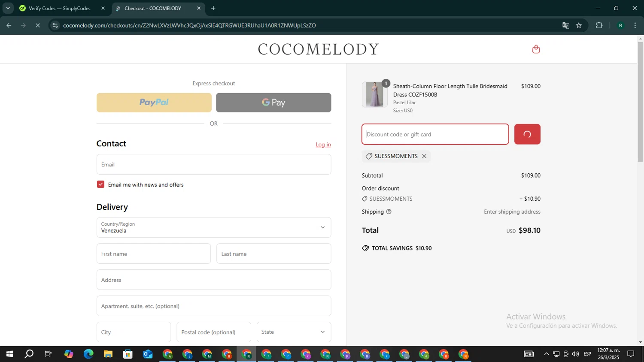Viewport: 644px width, 362px height.
Task: Show hidden system tray icons
Action: (546, 354)
